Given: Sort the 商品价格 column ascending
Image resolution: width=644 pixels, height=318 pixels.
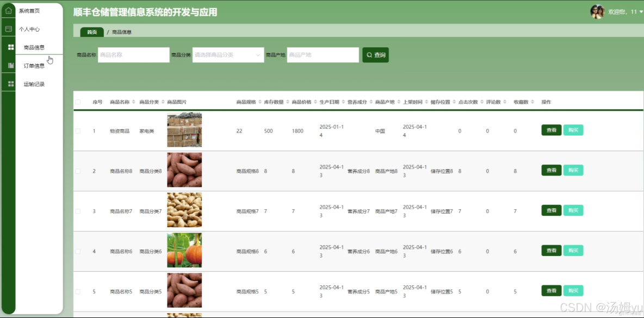Looking at the screenshot, I should (315, 100).
